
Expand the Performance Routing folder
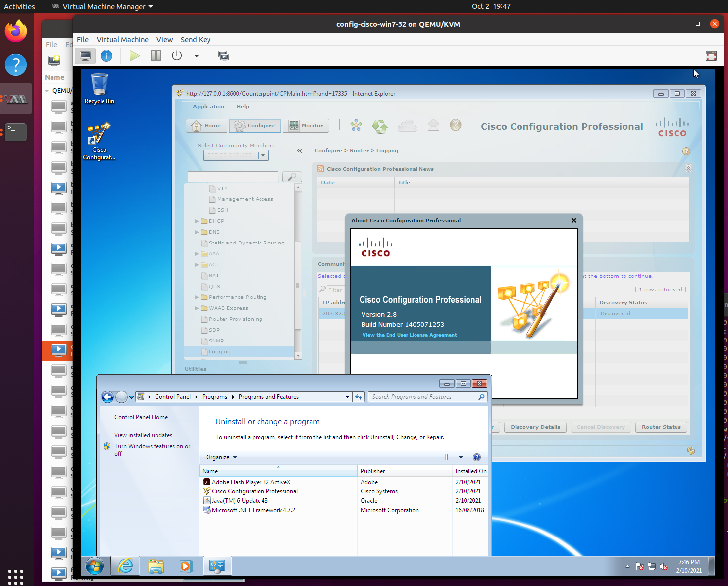click(197, 297)
